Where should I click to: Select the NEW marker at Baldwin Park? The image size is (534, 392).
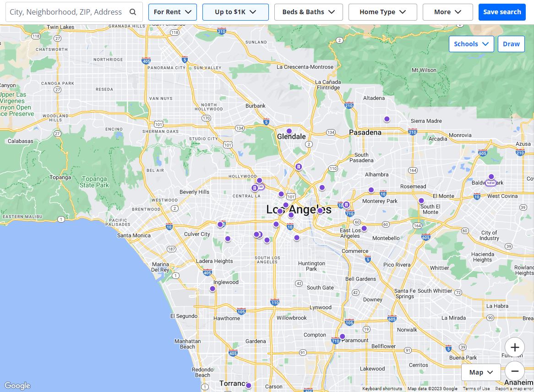click(x=491, y=183)
